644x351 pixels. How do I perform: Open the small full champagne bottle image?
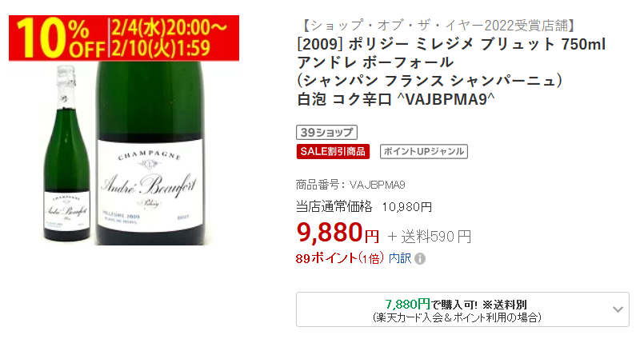[x=67, y=154]
